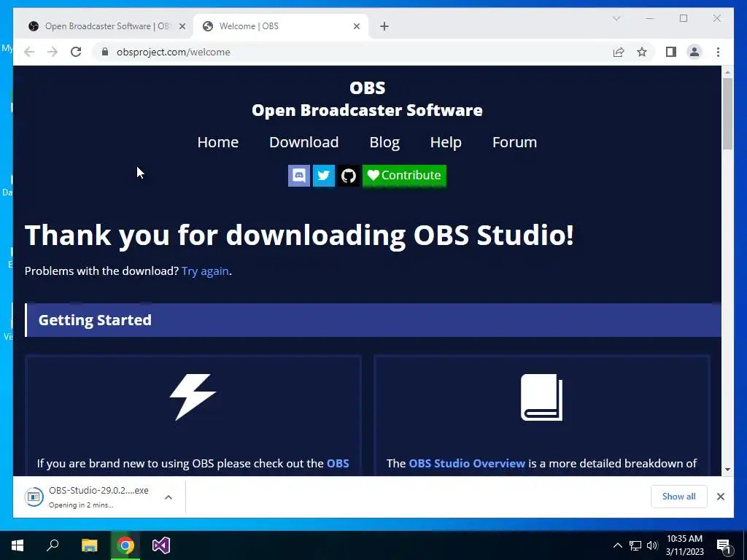Image resolution: width=747 pixels, height=560 pixels.
Task: Open the Forum page
Action: click(514, 142)
